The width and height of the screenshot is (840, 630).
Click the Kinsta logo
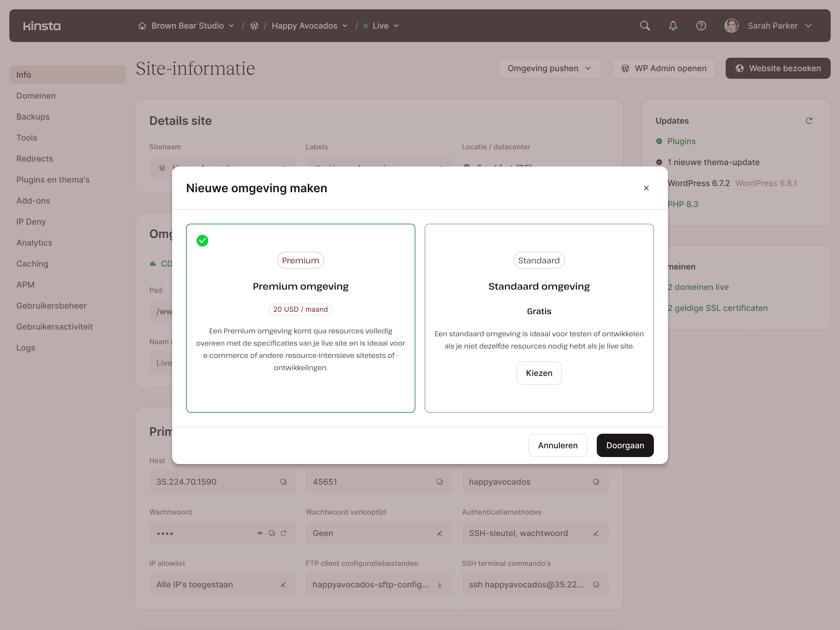point(42,26)
